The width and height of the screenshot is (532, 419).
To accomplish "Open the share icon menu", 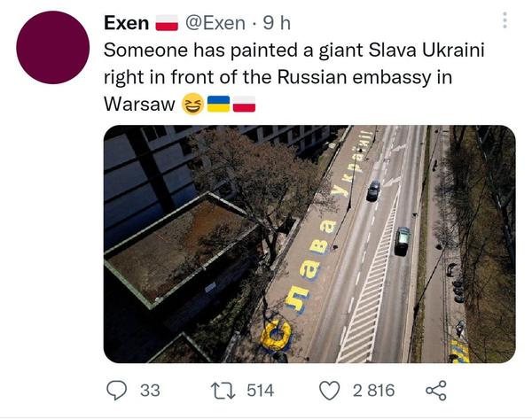I will point(436,390).
